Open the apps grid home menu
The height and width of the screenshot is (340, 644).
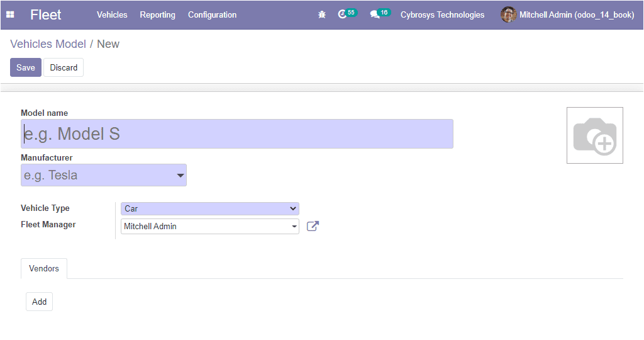10,14
